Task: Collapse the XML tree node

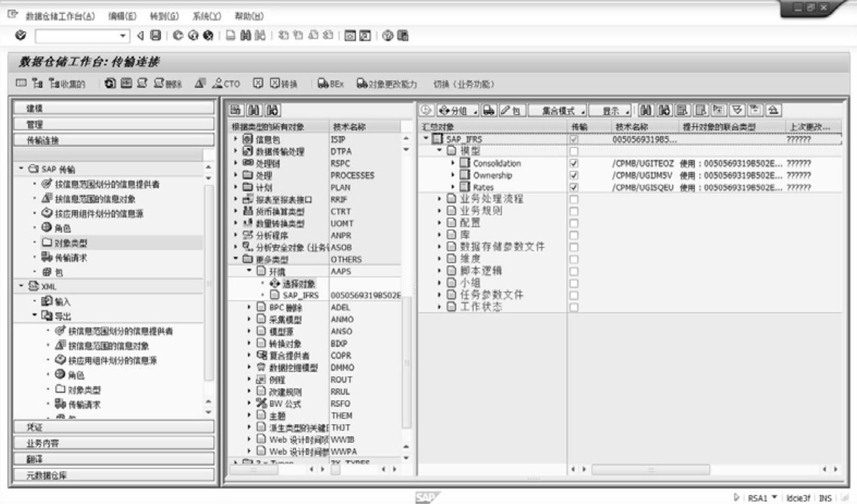Action: (21, 286)
